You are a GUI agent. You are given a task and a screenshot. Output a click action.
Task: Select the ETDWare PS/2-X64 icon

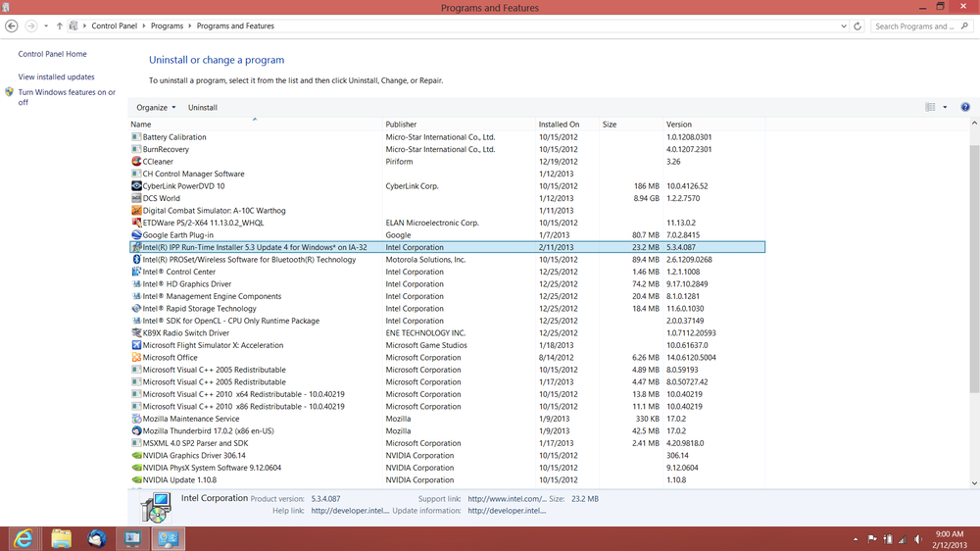click(136, 223)
